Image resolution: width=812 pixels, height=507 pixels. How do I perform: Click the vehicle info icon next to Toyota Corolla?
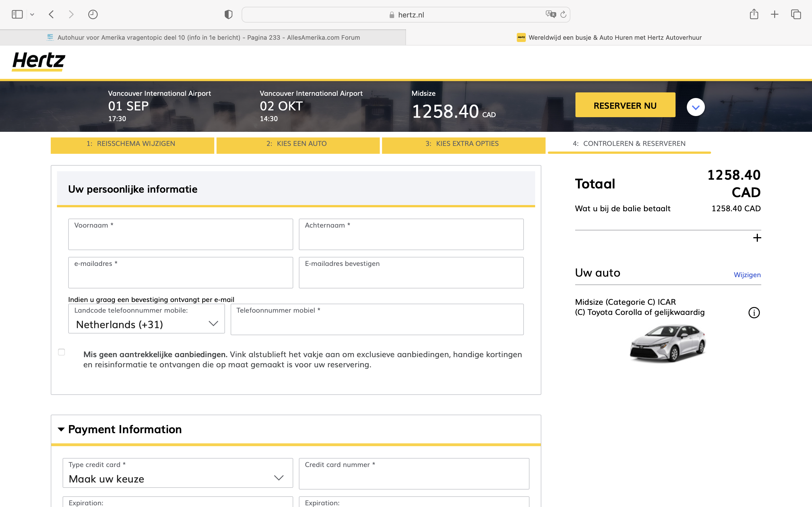point(754,313)
